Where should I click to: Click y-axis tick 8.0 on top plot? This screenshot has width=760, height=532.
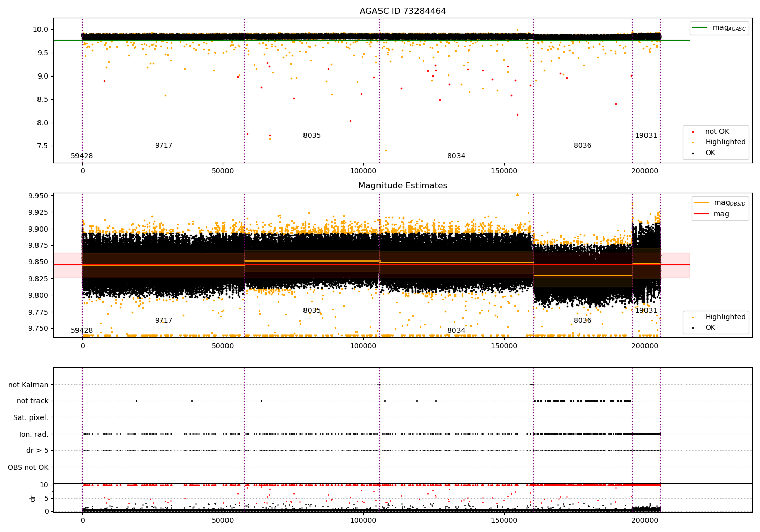43,123
